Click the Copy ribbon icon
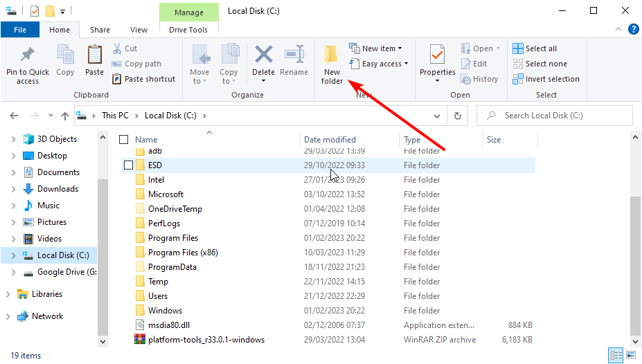Image resolution: width=642 pixels, height=364 pixels. [66, 55]
